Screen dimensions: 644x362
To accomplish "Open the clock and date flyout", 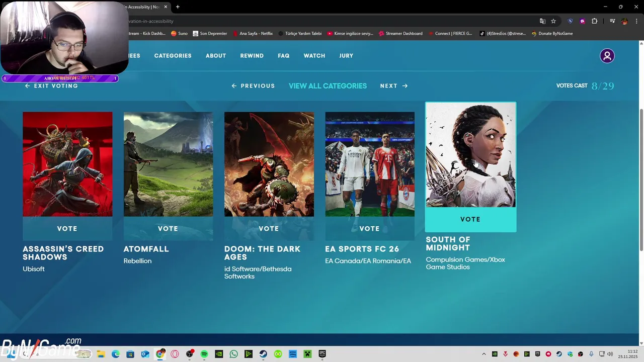I will 628,354.
